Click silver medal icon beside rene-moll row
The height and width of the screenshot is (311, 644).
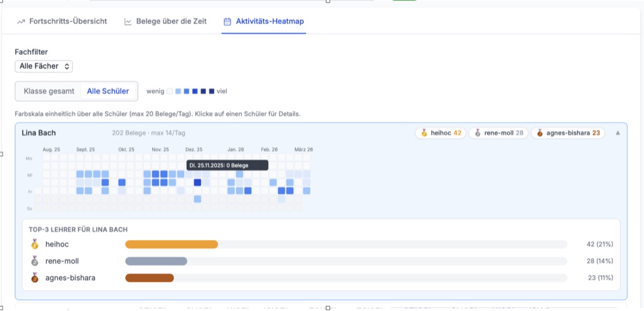point(35,261)
